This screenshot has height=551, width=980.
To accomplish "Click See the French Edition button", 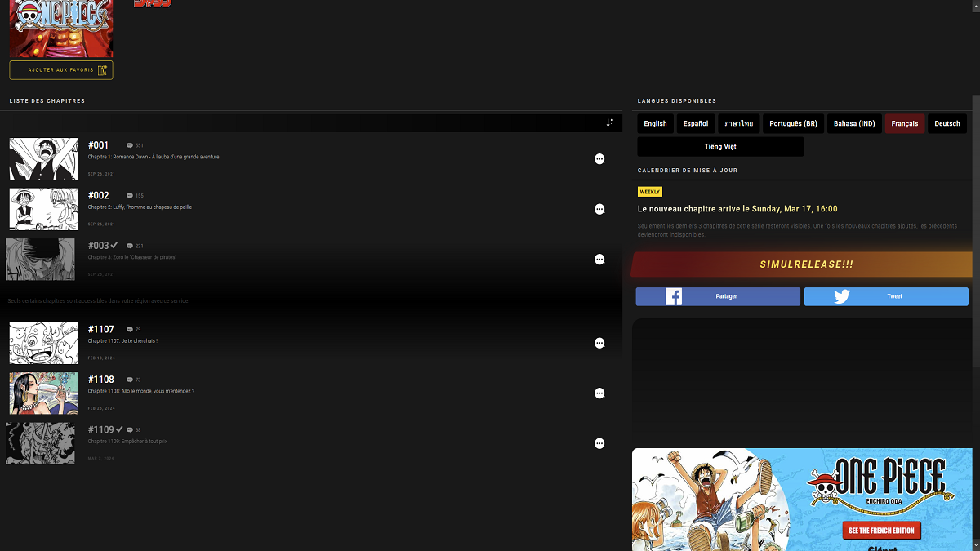I will 881,531.
